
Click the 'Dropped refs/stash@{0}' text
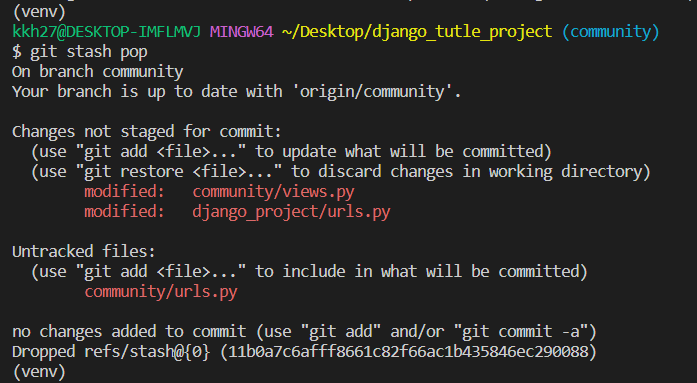coord(111,352)
